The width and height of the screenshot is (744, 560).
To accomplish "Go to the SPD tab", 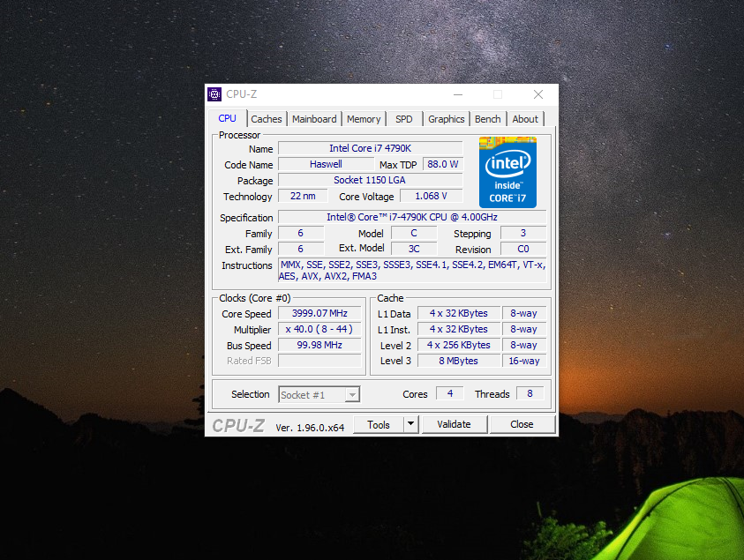I will point(404,119).
